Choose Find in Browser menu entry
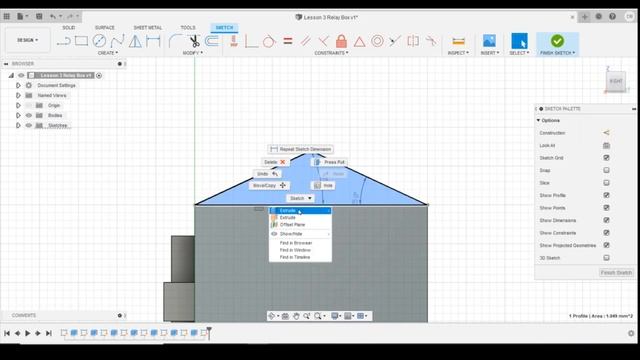Viewport: 640px width, 360px height. click(x=300, y=243)
